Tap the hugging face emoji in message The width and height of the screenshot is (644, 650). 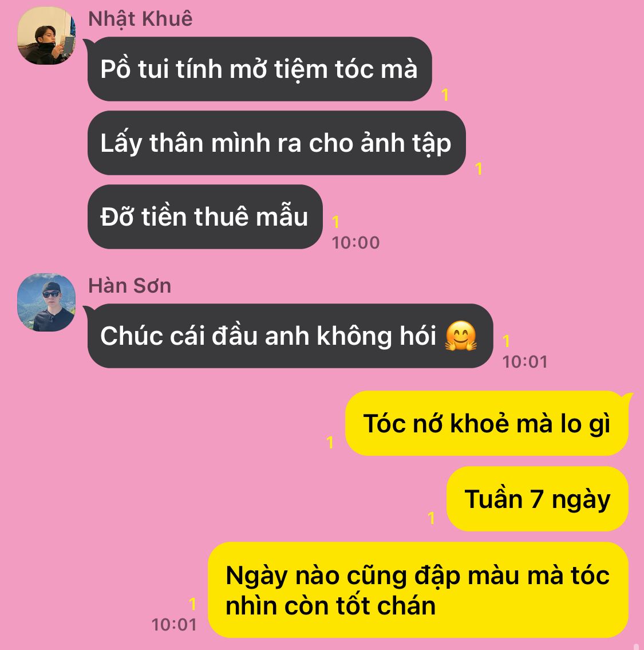point(461,336)
